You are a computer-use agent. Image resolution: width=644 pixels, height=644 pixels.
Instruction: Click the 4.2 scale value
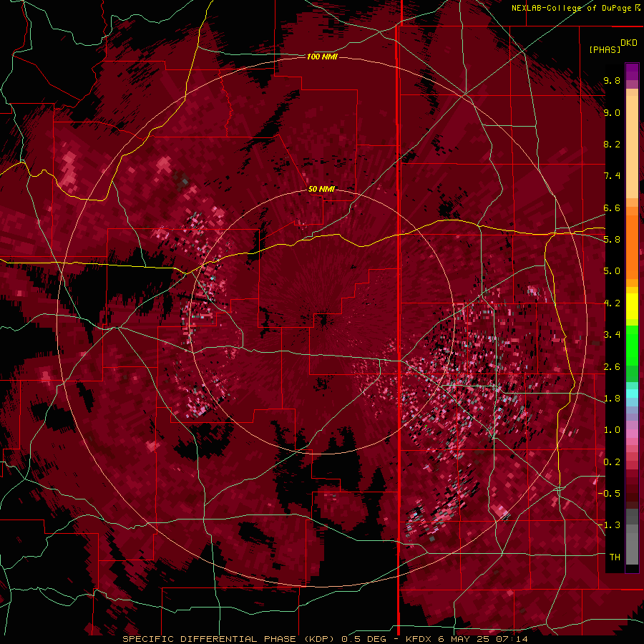[612, 303]
